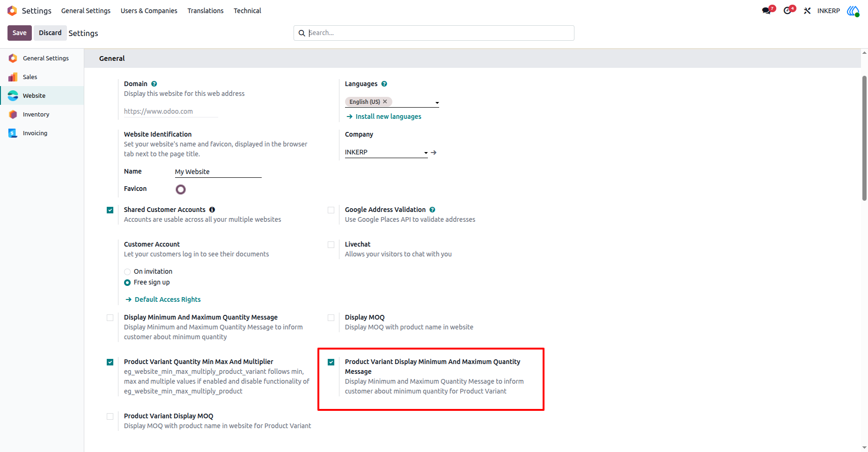Discard the settings changes
Viewport: 868px width, 452px height.
coord(50,33)
